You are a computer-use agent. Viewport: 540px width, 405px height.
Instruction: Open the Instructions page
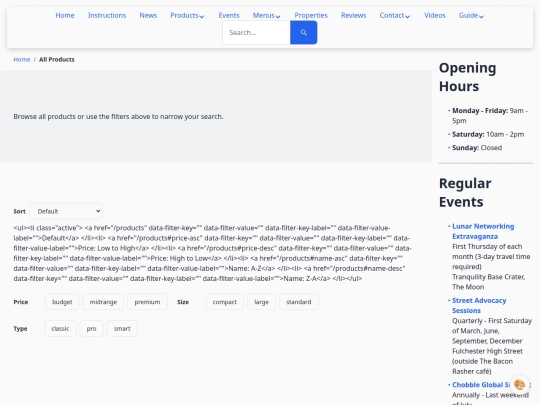point(107,15)
